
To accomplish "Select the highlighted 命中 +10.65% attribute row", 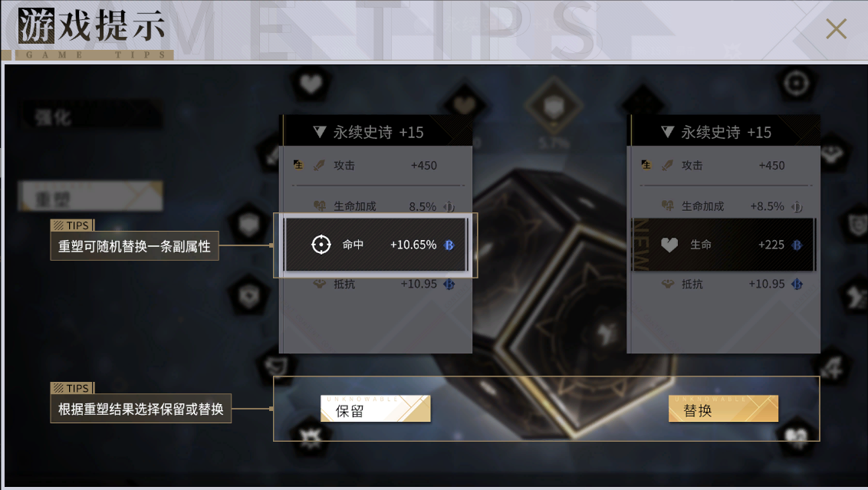I will [376, 244].
